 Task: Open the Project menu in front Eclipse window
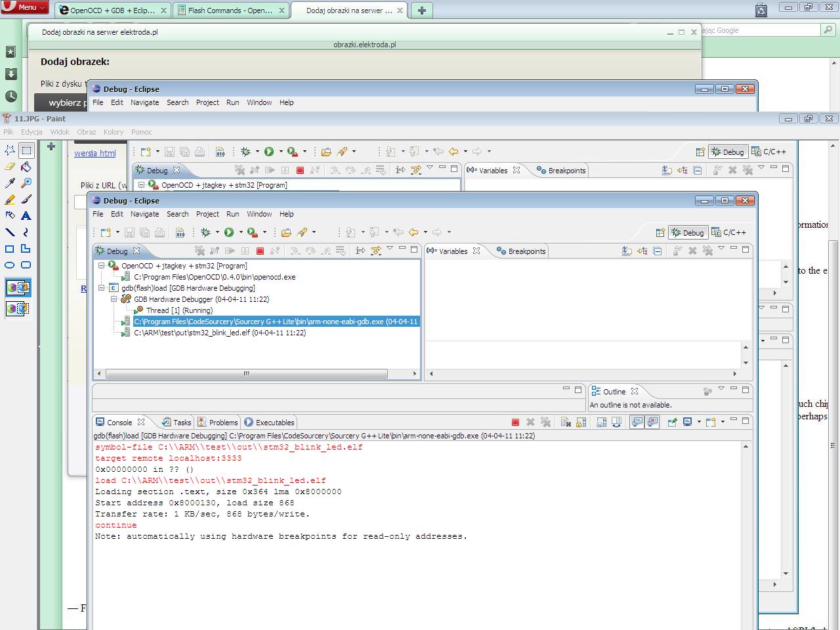(207, 214)
